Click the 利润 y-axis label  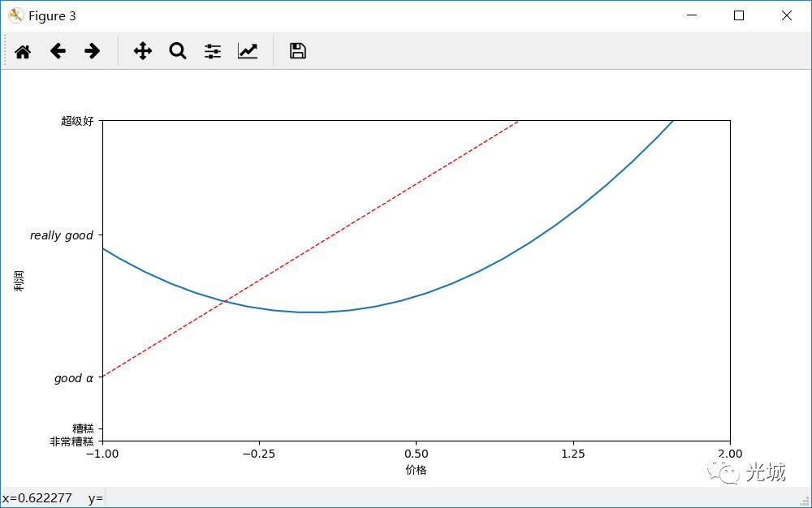pyautogui.click(x=19, y=281)
